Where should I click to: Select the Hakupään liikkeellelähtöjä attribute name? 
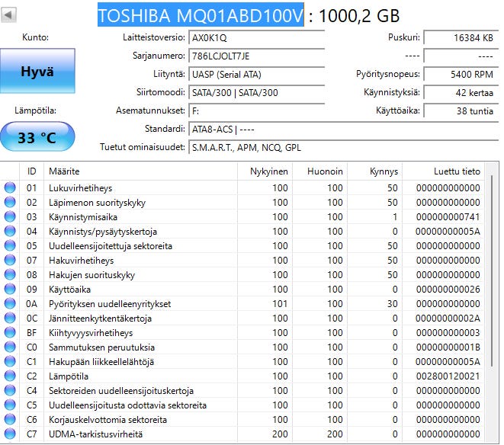[x=101, y=362]
